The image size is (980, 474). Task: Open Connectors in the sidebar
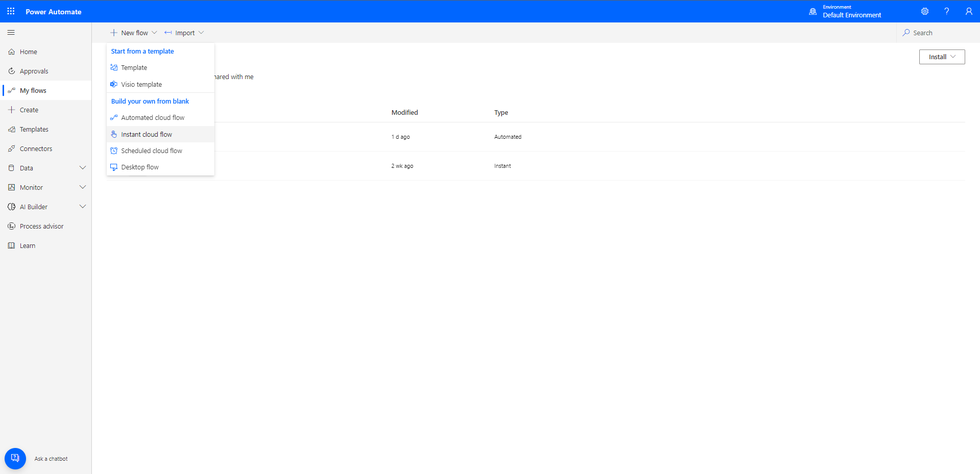pyautogui.click(x=36, y=149)
